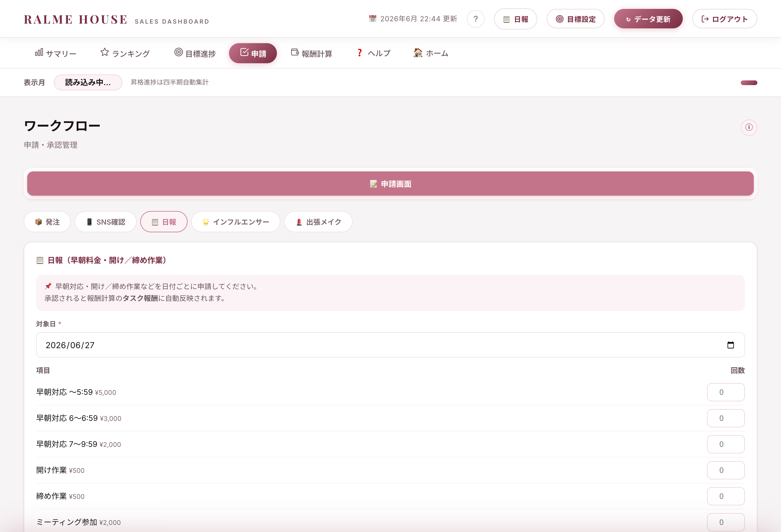Click the 申請画面 banner button
The image size is (781, 532).
point(390,184)
